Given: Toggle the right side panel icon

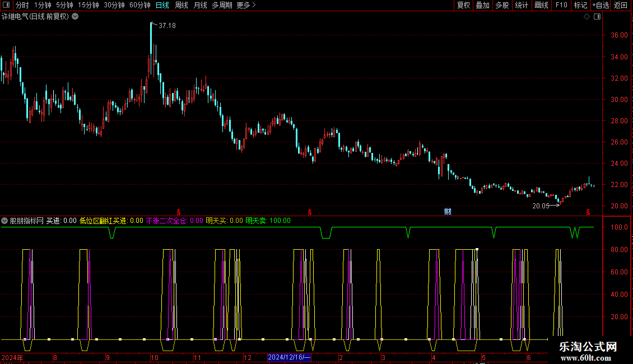Looking at the screenshot, I should [597, 17].
